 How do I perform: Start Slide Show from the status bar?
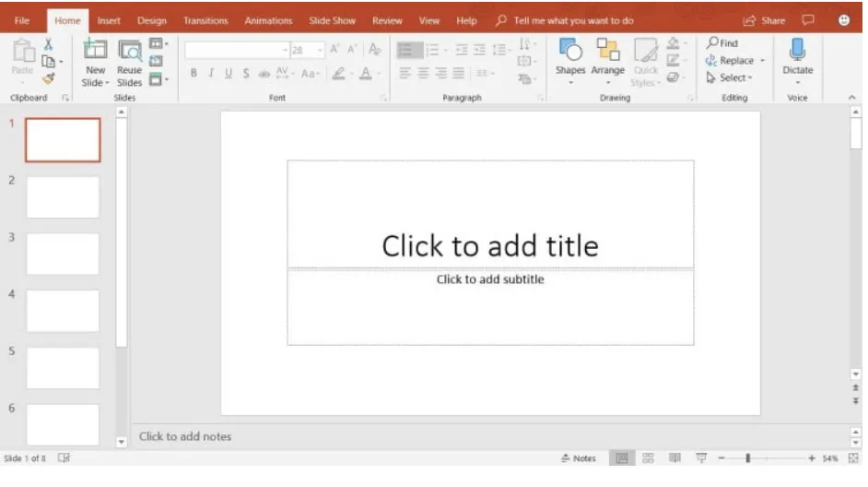701,458
